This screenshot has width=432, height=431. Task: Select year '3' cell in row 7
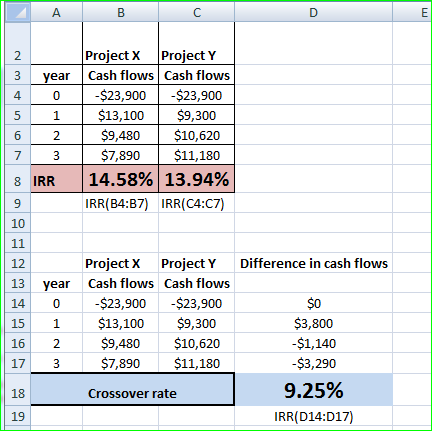coord(56,155)
